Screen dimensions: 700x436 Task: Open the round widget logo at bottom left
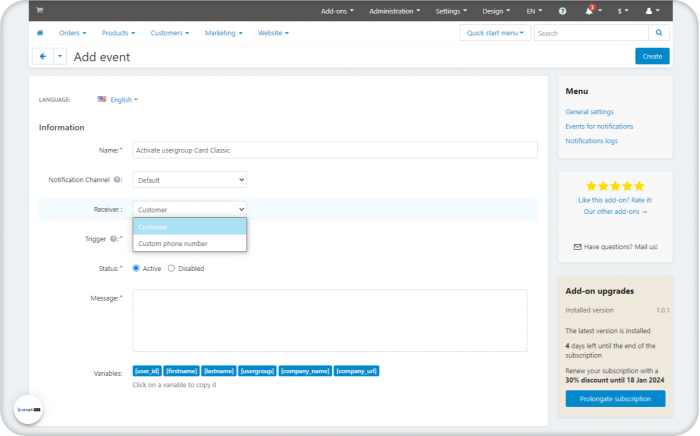29,409
